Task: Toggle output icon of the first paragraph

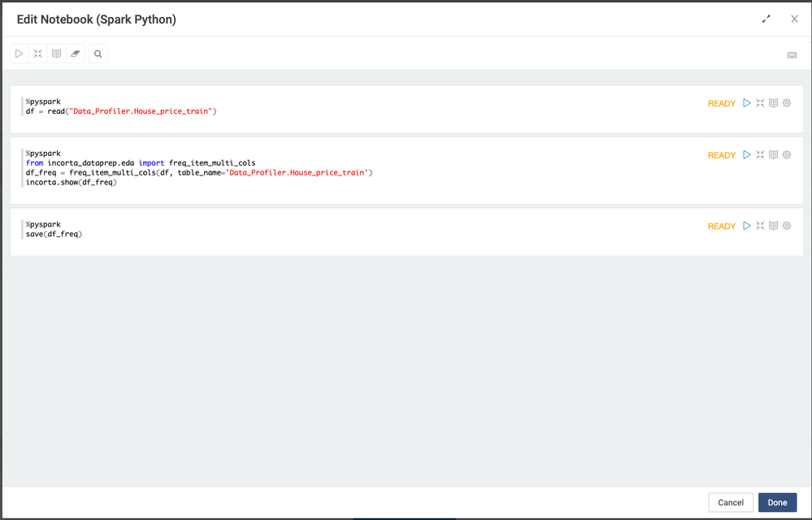Action: click(x=774, y=103)
